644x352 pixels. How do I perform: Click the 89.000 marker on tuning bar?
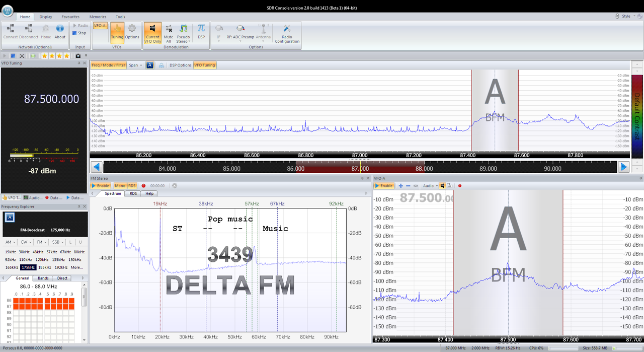pyautogui.click(x=488, y=169)
